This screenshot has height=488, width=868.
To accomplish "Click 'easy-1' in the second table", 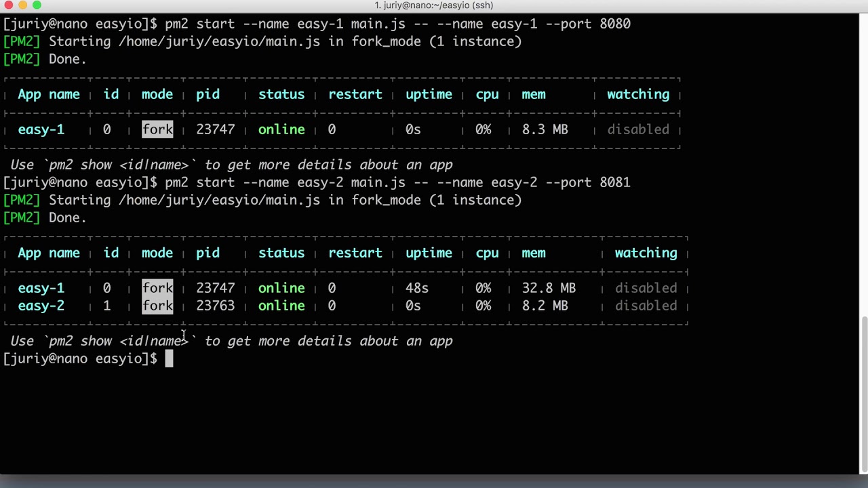I will pyautogui.click(x=41, y=288).
